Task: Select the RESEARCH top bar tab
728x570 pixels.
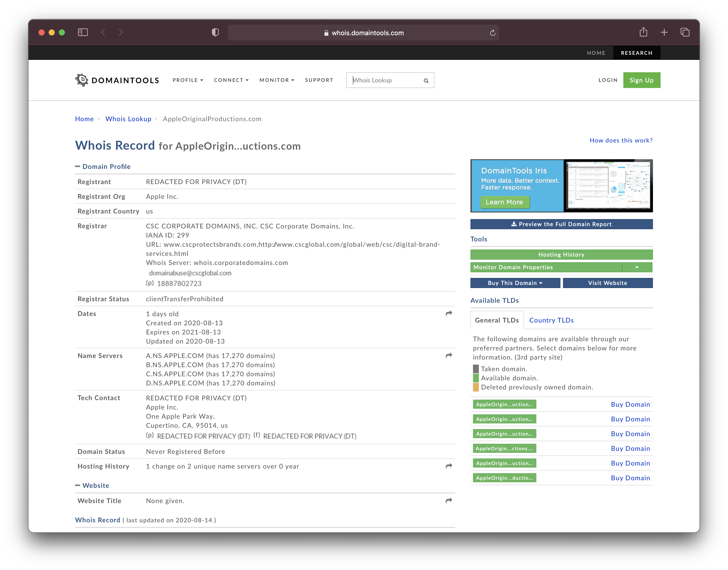Action: click(636, 53)
